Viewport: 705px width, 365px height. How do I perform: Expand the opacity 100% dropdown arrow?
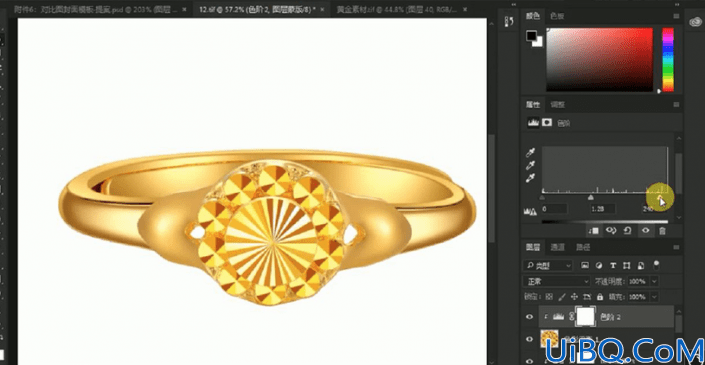point(654,281)
